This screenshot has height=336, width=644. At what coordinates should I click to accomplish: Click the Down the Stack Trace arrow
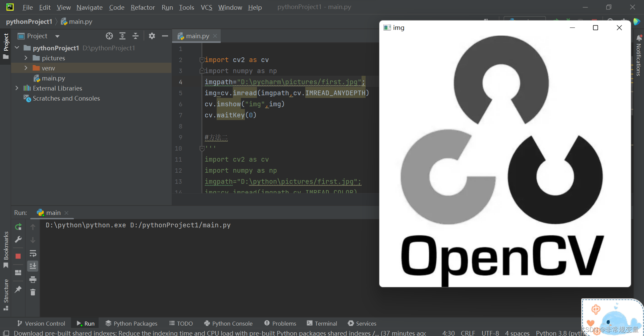pos(33,240)
